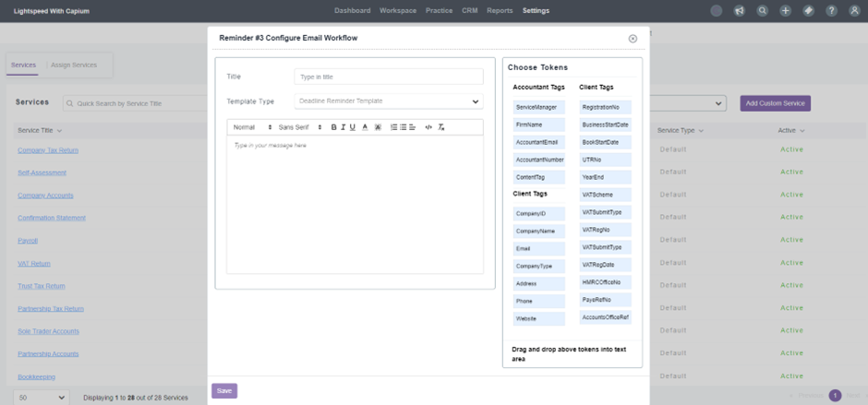Open the global search magnifier icon
The width and height of the screenshot is (868, 405).
pyautogui.click(x=762, y=10)
